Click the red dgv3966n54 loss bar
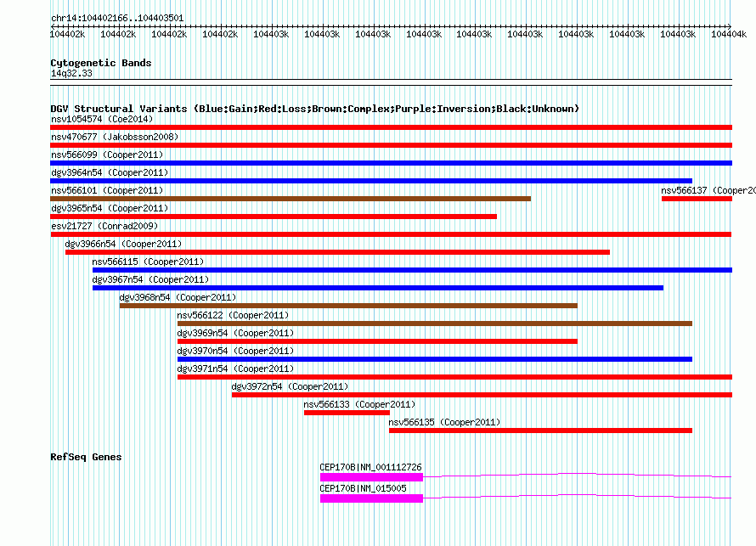The height and width of the screenshot is (546, 756). pyautogui.click(x=337, y=252)
